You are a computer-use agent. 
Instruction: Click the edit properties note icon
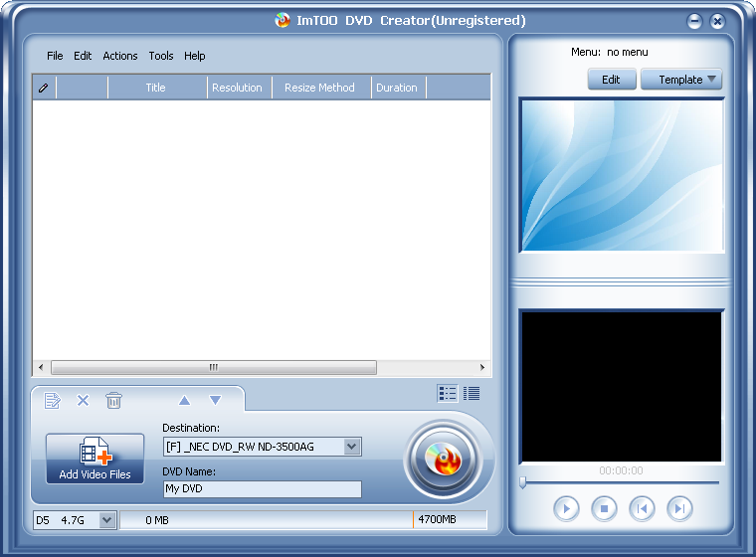click(x=52, y=400)
